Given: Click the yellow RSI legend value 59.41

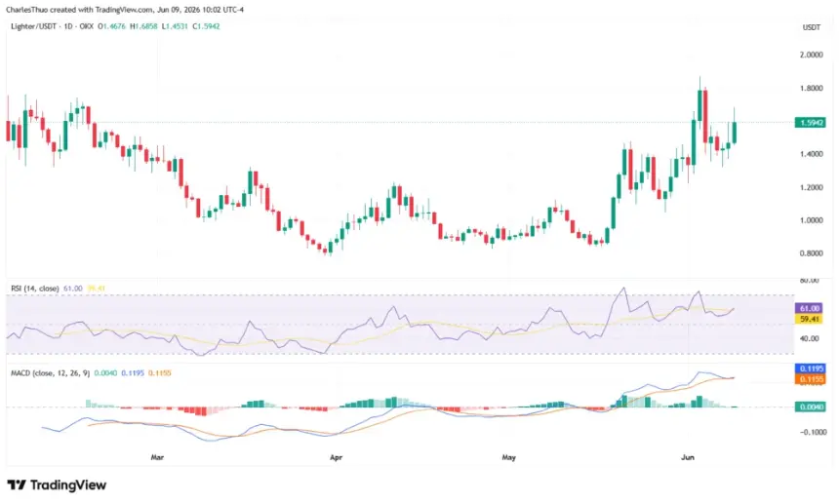Looking at the screenshot, I should pos(96,289).
